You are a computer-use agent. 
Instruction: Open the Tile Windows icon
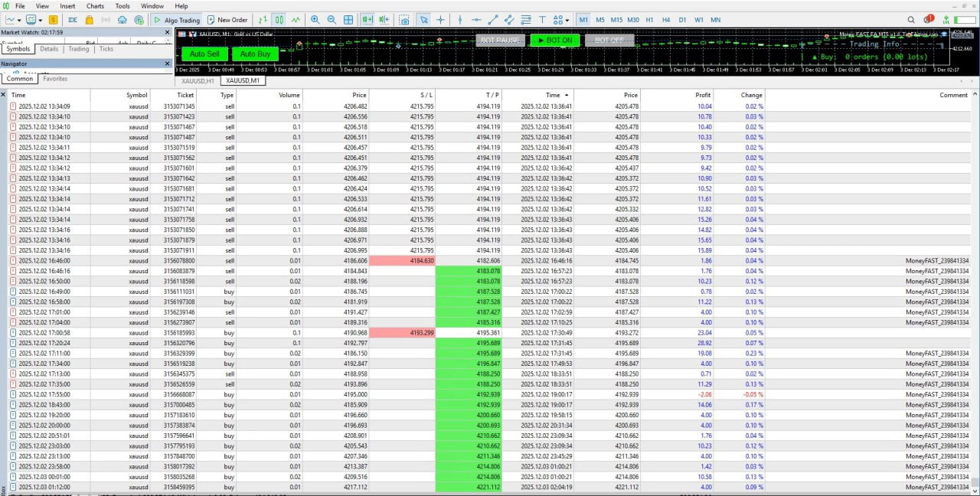348,20
